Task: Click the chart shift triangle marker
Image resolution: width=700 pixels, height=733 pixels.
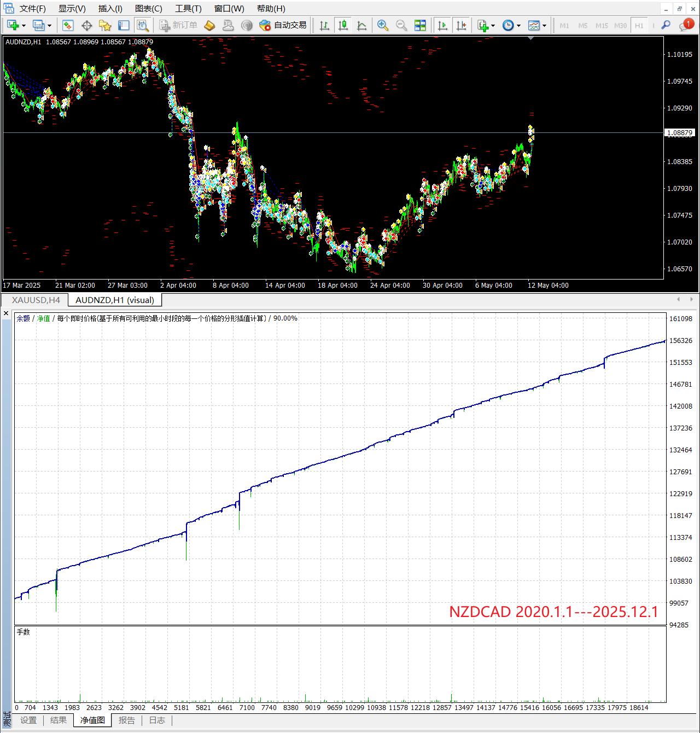Action: coord(531,38)
